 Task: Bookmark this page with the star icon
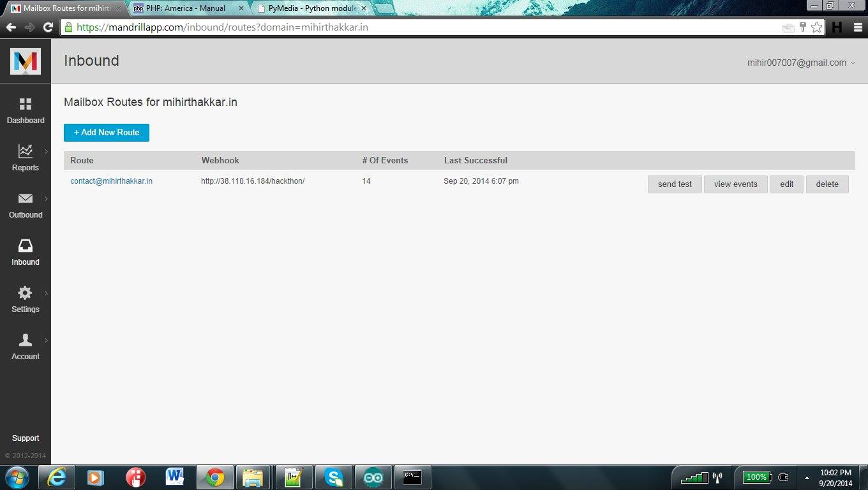[x=816, y=27]
